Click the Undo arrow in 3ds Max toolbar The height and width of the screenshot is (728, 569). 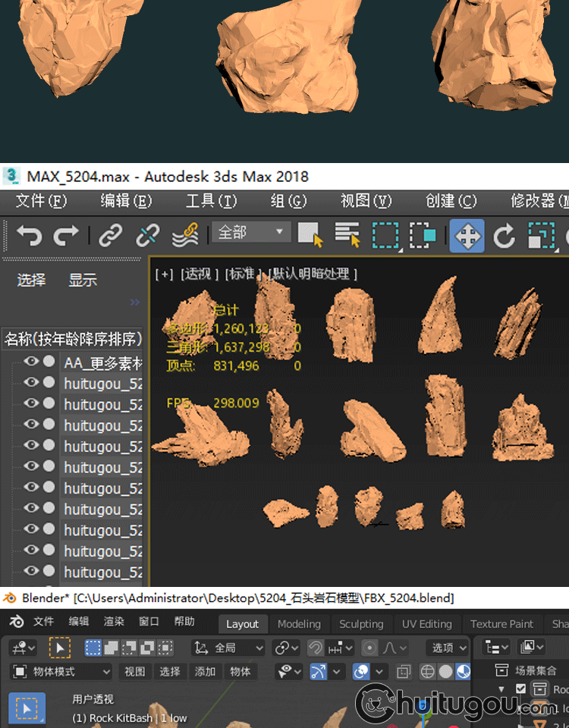[x=30, y=235]
